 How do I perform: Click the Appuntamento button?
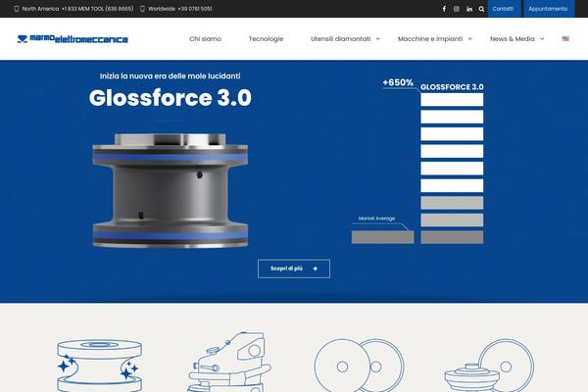(549, 9)
